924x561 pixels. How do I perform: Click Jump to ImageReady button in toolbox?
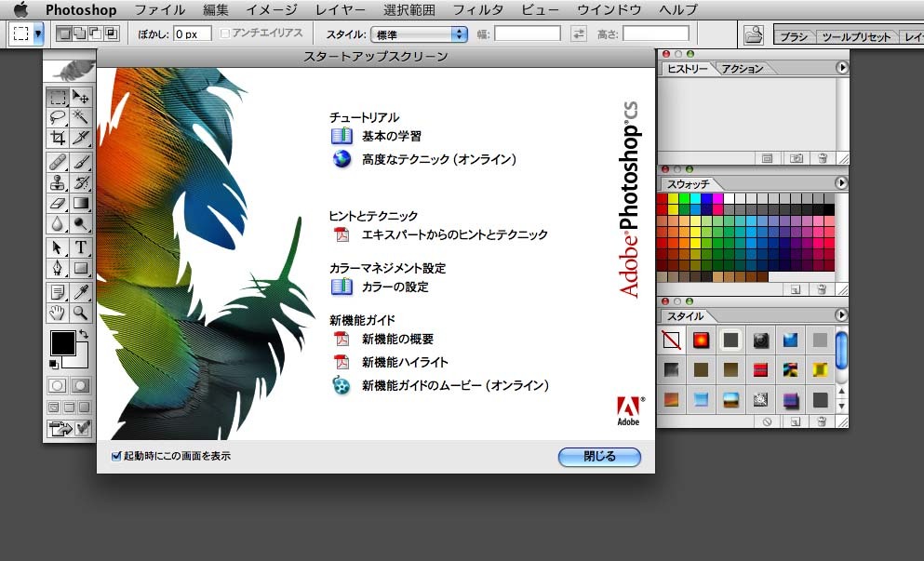click(x=70, y=428)
